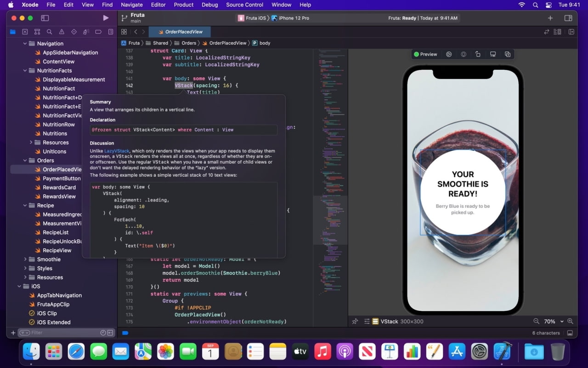Click the Live Preview play icon
The image size is (588, 368).
click(x=448, y=54)
